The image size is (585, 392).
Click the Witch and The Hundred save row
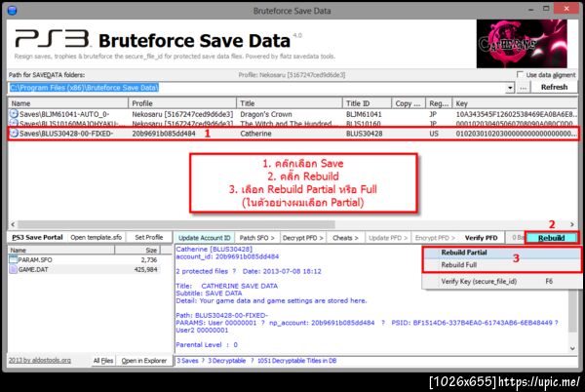292,124
